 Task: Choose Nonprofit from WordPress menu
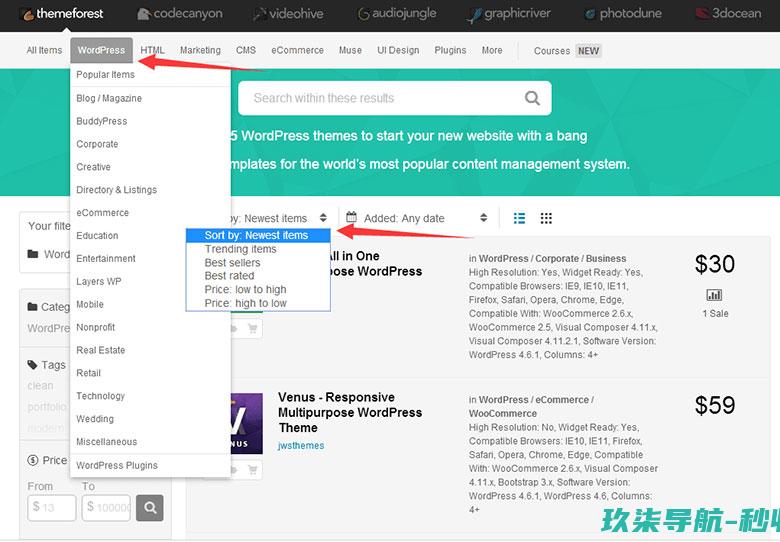pos(96,327)
